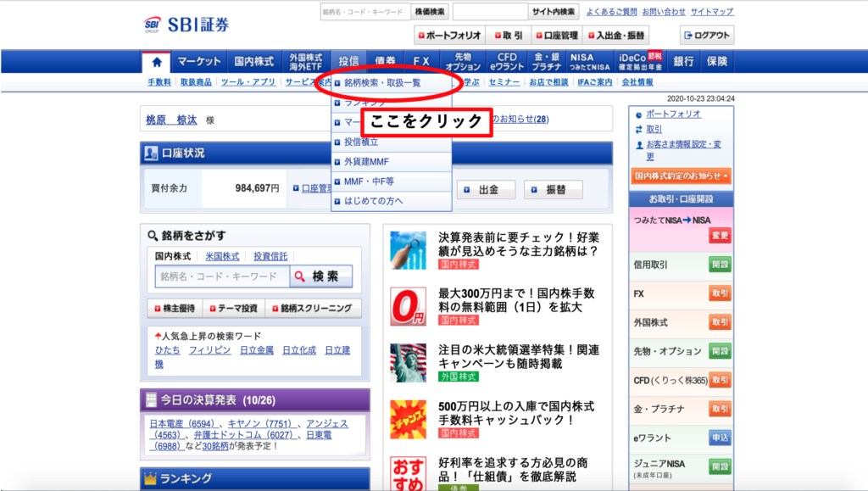Click ひたち trending search word
The image size is (868, 491).
[168, 350]
